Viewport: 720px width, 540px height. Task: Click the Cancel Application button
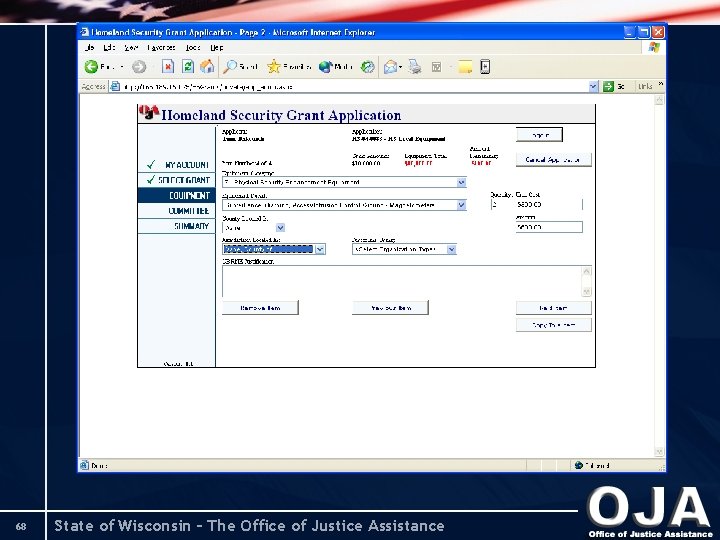[553, 160]
